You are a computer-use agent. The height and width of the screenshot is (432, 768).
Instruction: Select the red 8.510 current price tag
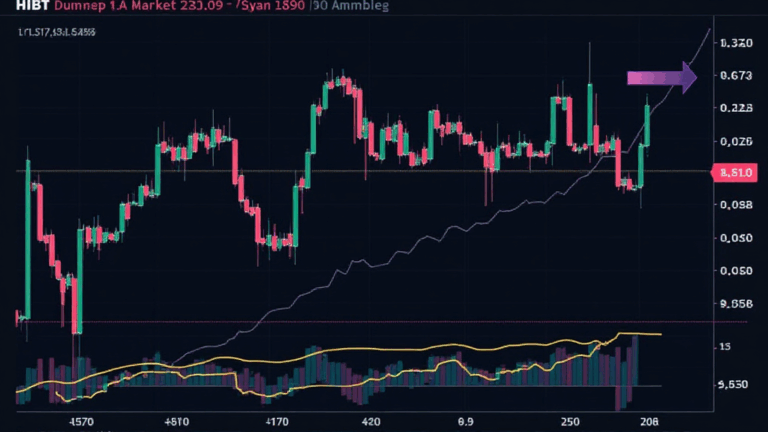coord(736,173)
